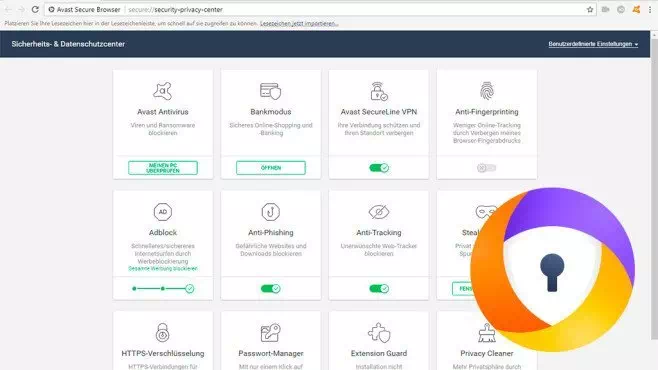Click the Passwort-Manager key icon
This screenshot has width=658, height=370.
tap(271, 333)
